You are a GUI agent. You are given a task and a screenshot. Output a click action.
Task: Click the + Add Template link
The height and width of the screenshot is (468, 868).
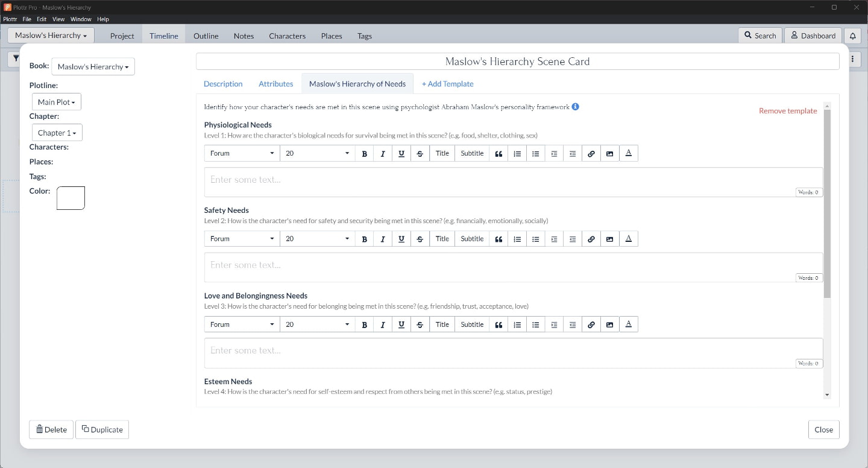click(448, 84)
